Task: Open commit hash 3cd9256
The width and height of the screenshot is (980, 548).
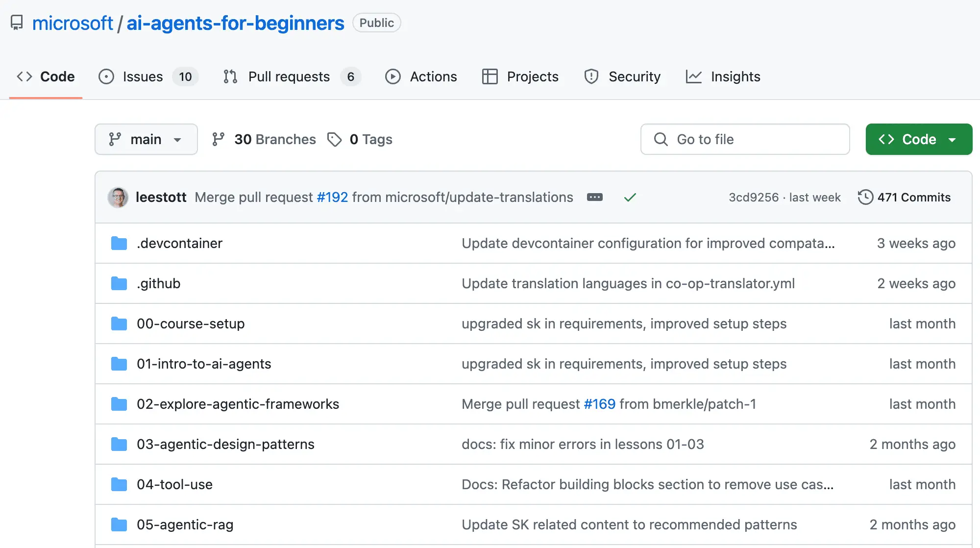Action: tap(753, 197)
